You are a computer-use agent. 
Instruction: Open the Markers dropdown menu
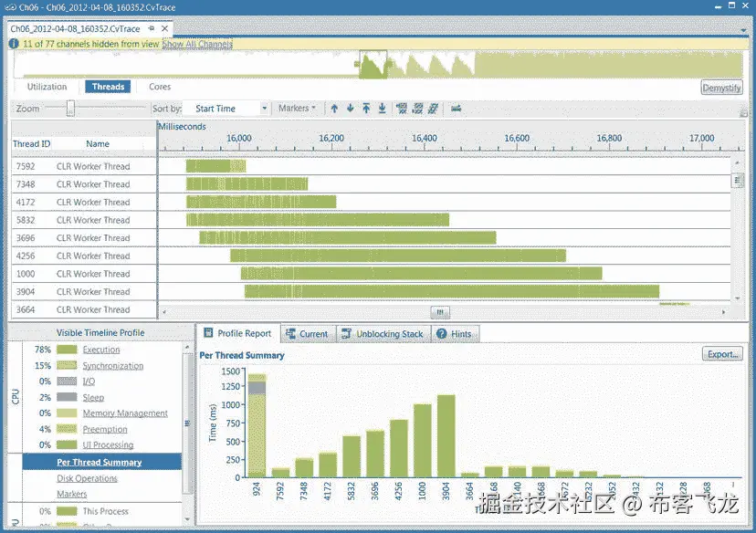coord(297,109)
